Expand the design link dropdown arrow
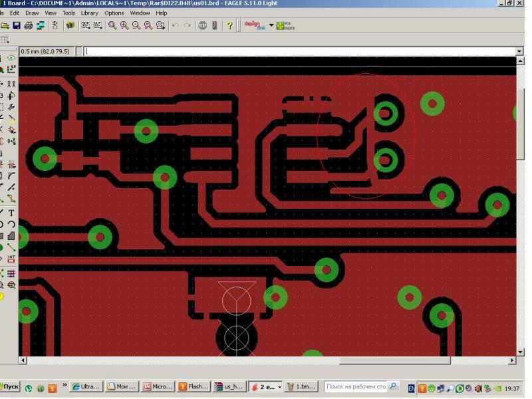The image size is (532, 399). (271, 25)
